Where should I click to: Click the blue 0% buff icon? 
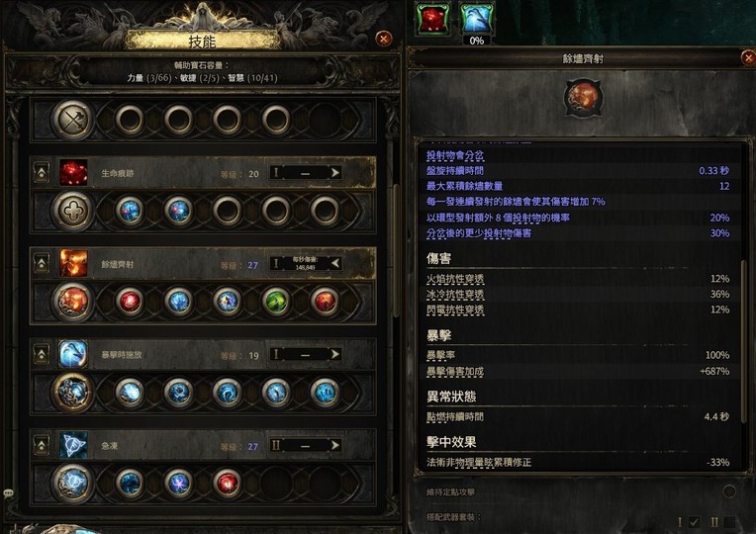(x=476, y=19)
